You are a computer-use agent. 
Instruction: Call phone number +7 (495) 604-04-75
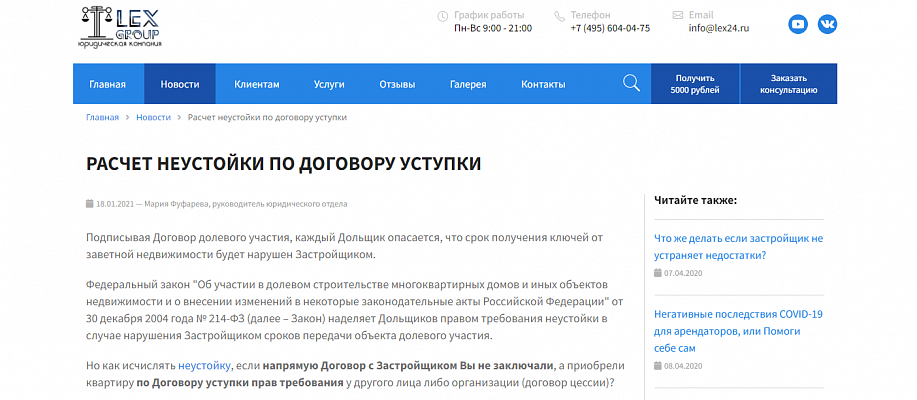coord(610,28)
